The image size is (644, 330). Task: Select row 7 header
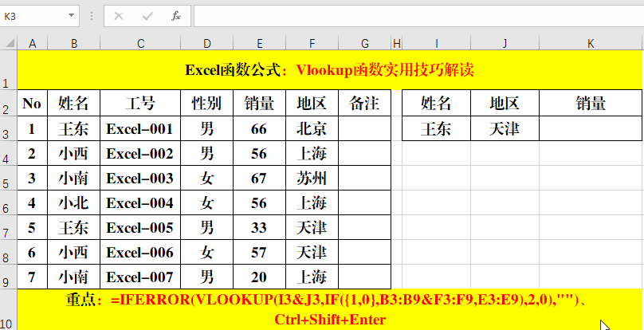coord(8,227)
